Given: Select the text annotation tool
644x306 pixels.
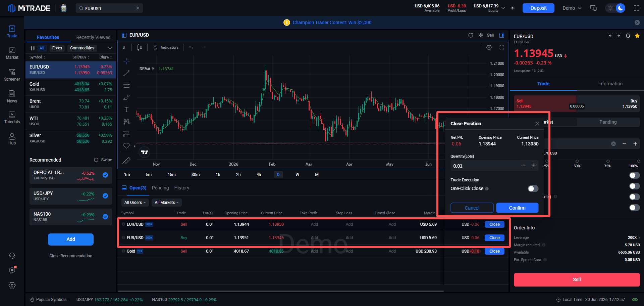Looking at the screenshot, I should point(126,110).
